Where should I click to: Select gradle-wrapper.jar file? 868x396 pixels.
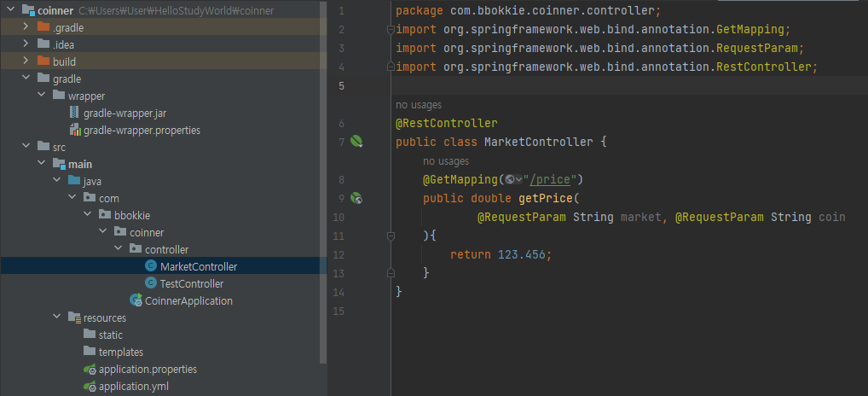pyautogui.click(x=125, y=113)
